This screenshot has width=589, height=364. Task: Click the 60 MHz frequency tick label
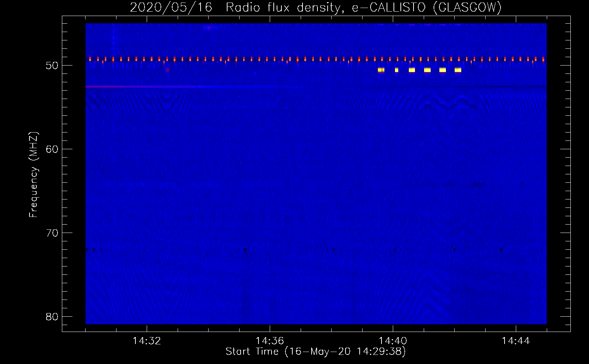(x=52, y=149)
